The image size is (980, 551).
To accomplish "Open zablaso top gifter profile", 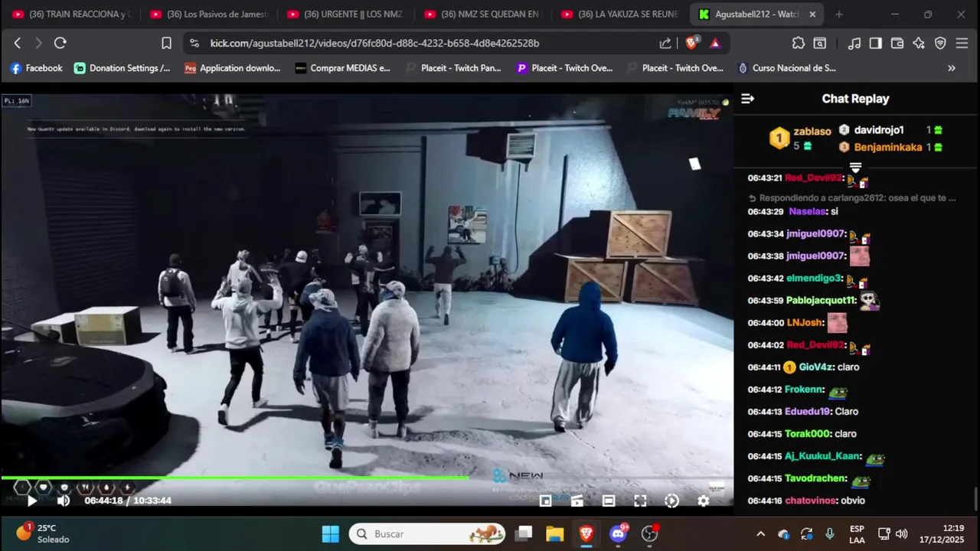I will pos(812,132).
